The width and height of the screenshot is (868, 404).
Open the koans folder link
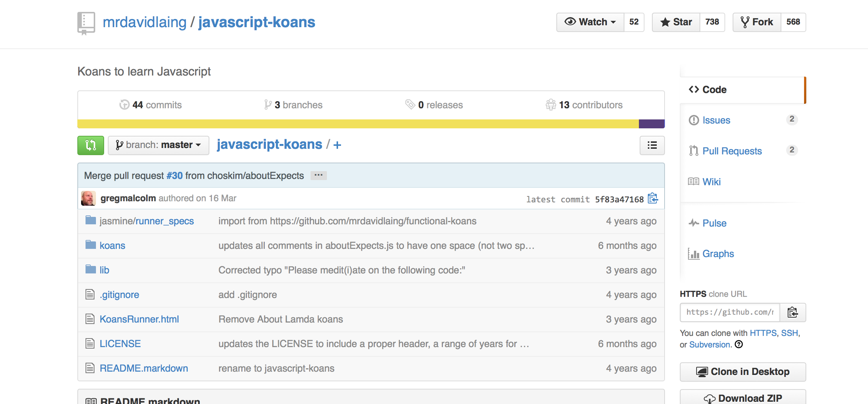[112, 246]
